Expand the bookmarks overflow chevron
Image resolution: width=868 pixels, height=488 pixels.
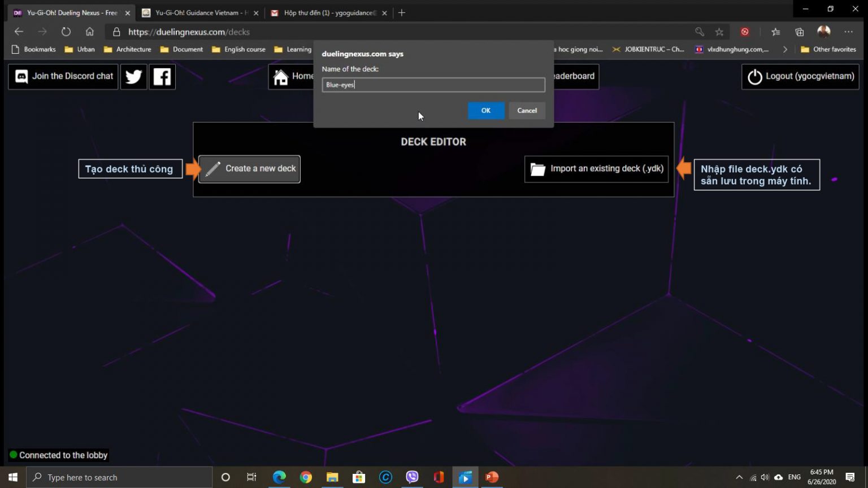785,49
